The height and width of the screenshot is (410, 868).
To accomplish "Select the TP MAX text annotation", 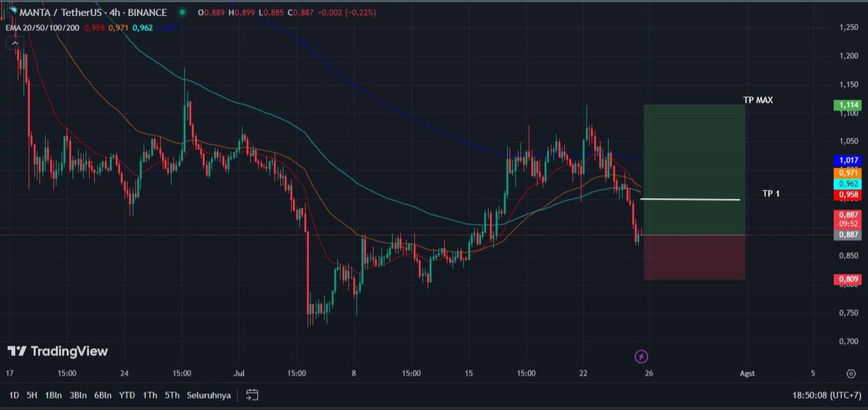I will [758, 100].
